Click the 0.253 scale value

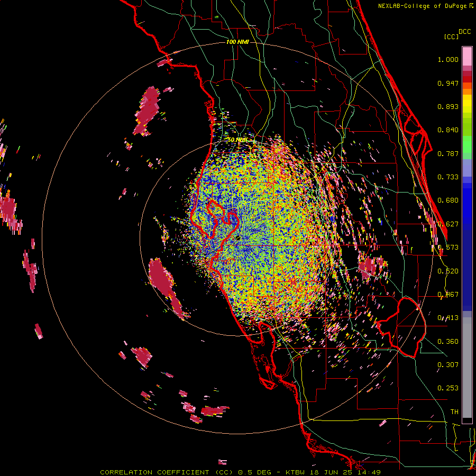[448, 388]
